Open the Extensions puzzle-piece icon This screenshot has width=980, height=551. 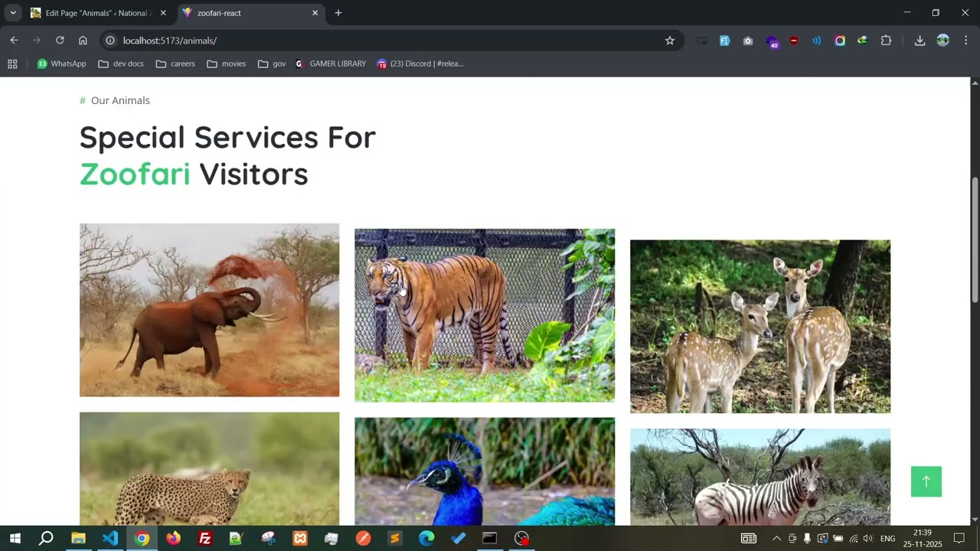pos(886,41)
